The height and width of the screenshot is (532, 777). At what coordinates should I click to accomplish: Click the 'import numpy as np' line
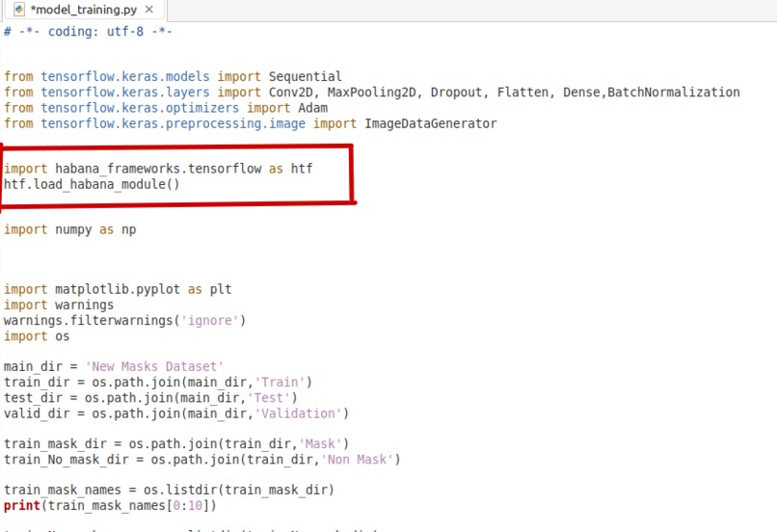point(69,229)
